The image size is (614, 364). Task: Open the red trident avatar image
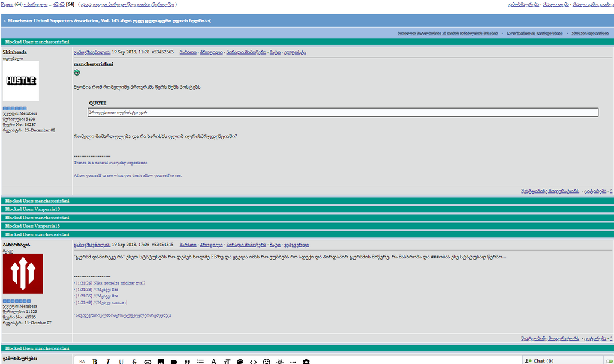pos(23,273)
